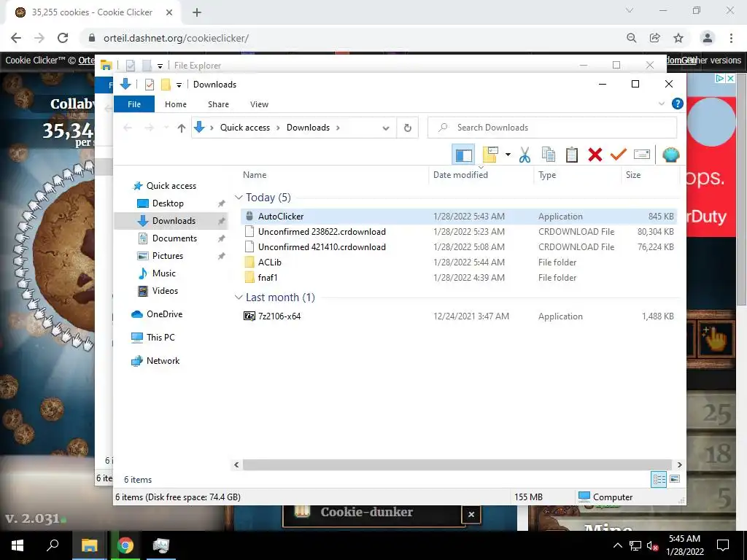Open the dropdown arrow beside new folder icon
Screen dimensions: 747x560
(x=508, y=155)
